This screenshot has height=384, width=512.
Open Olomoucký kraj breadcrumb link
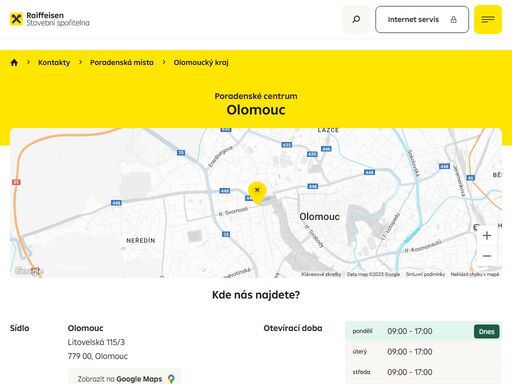coord(201,62)
